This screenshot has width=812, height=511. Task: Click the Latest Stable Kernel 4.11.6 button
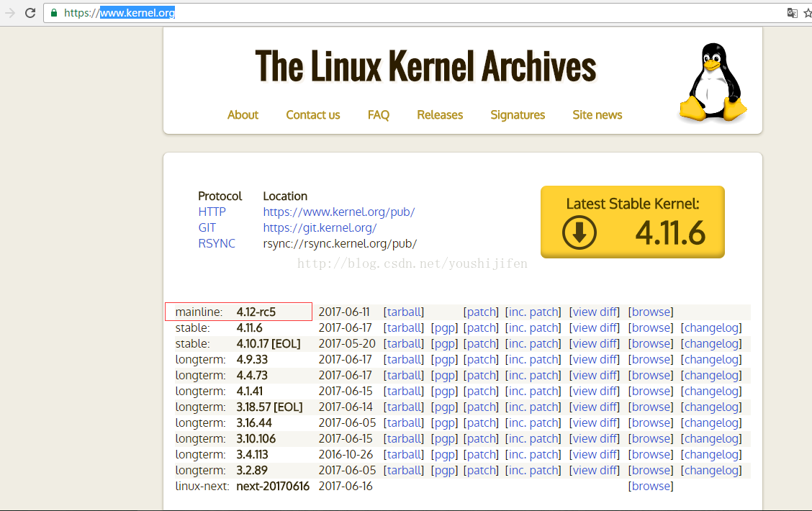click(x=632, y=222)
